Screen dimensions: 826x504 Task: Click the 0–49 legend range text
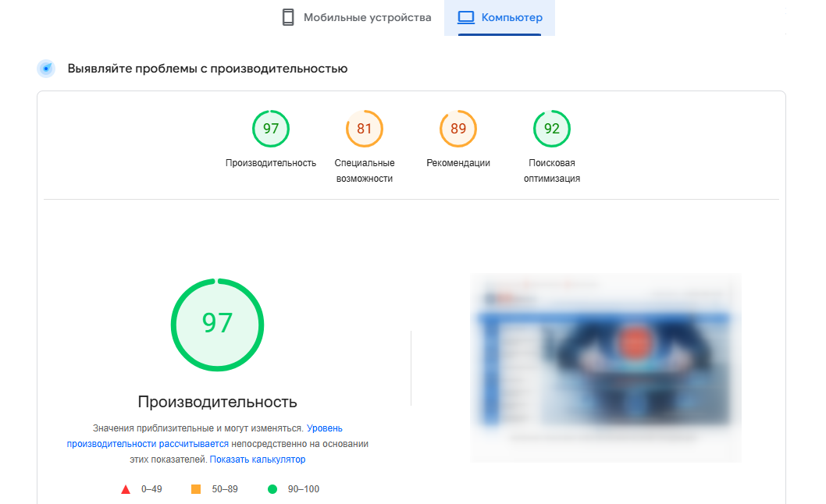coord(151,489)
